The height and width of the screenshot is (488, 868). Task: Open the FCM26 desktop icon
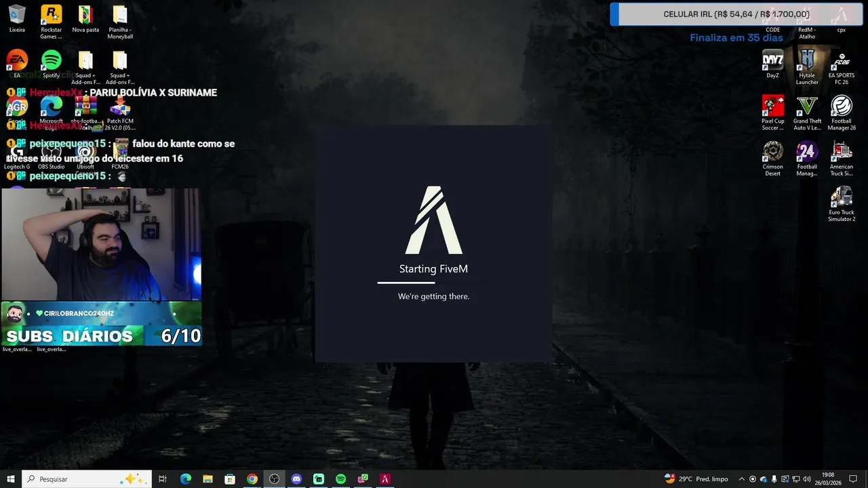tap(120, 156)
